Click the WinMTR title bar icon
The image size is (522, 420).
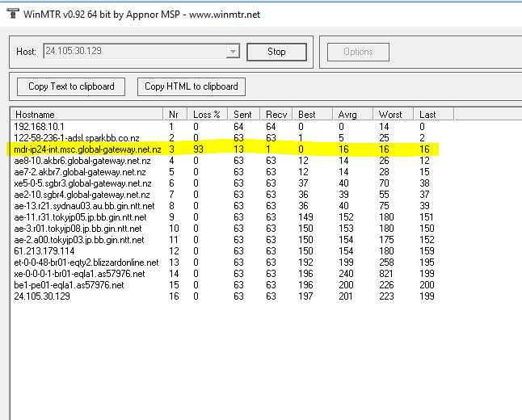[13, 14]
